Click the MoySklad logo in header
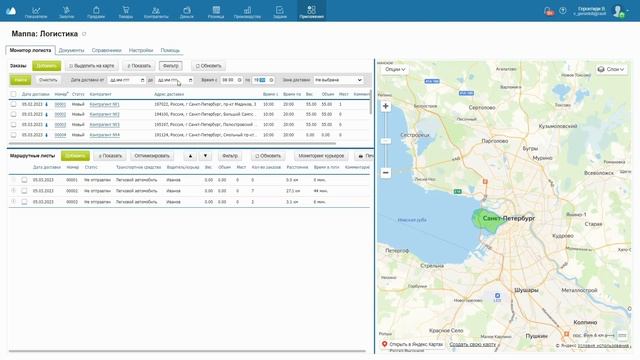This screenshot has width=640, height=360. coord(11,11)
